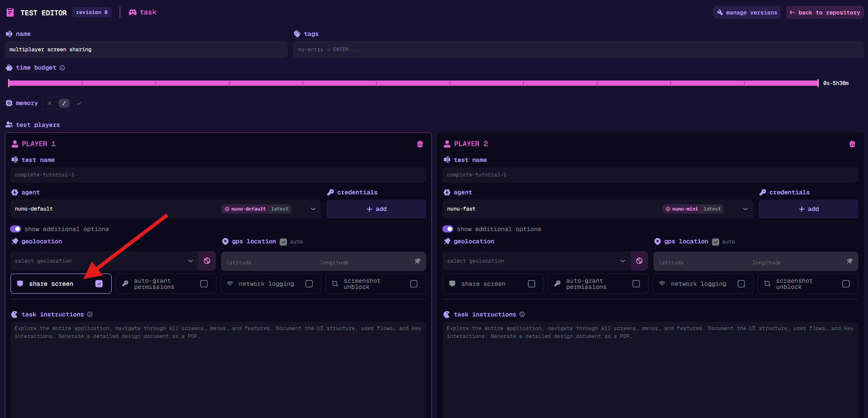Focus the tags input field

(578, 49)
